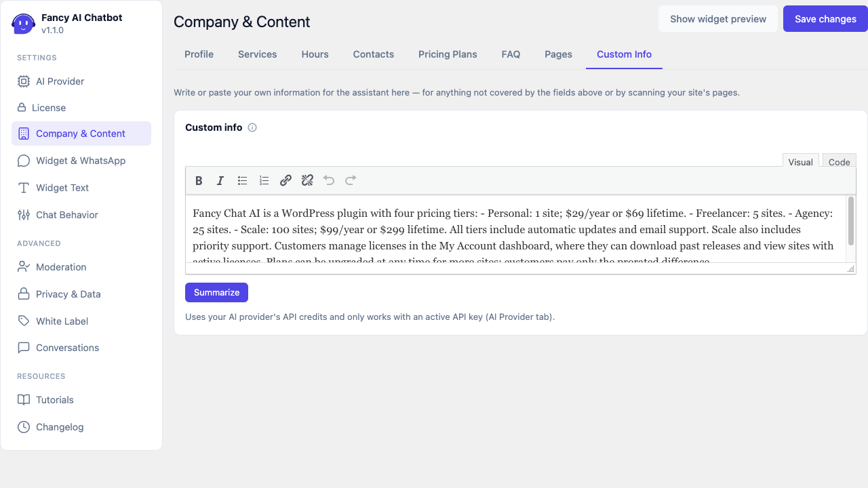Click the License lock icon
The width and height of the screenshot is (868, 488).
(x=22, y=107)
